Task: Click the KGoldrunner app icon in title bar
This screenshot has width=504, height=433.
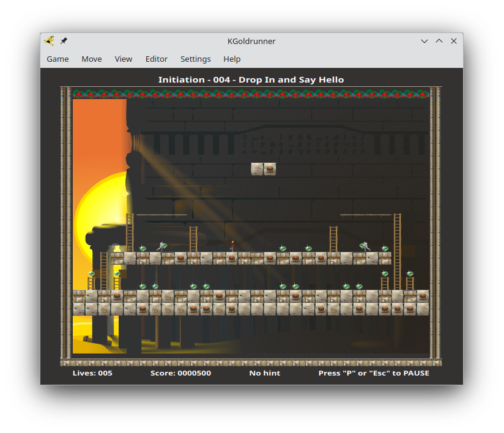Action: pos(50,41)
